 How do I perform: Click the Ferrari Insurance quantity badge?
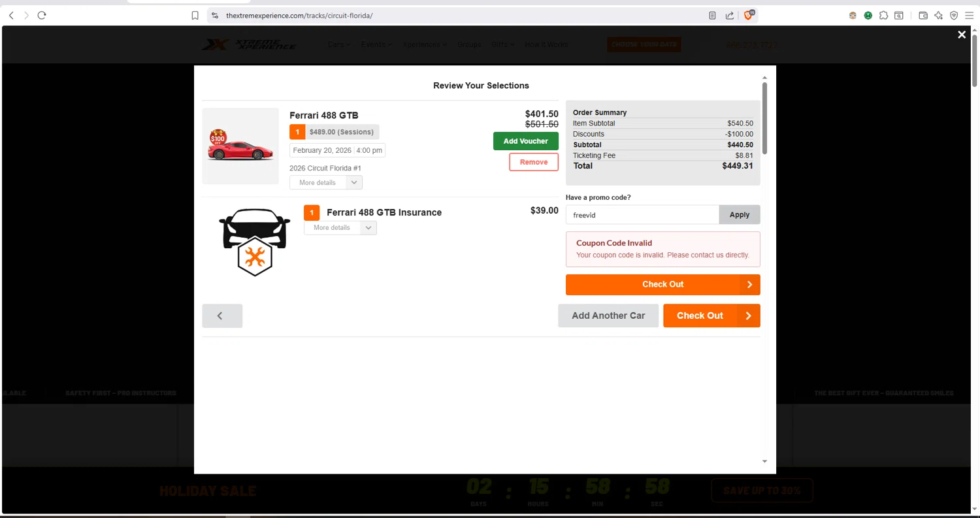312,212
